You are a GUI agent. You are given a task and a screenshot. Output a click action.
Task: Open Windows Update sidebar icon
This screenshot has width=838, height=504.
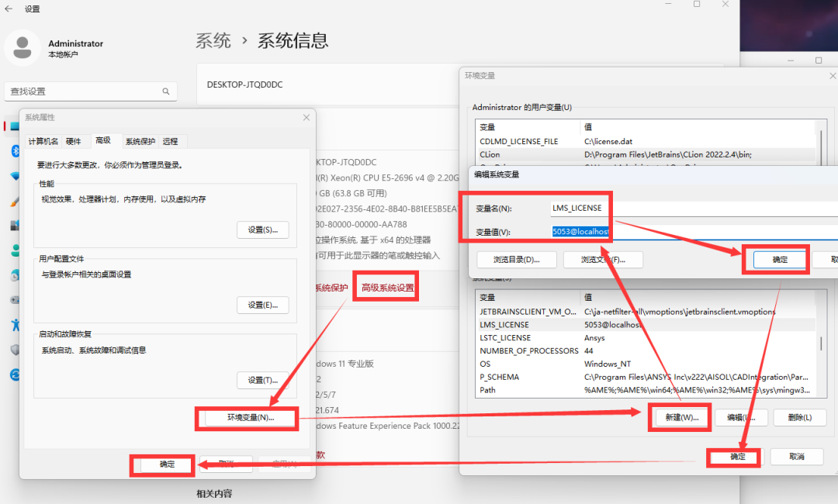[15, 375]
